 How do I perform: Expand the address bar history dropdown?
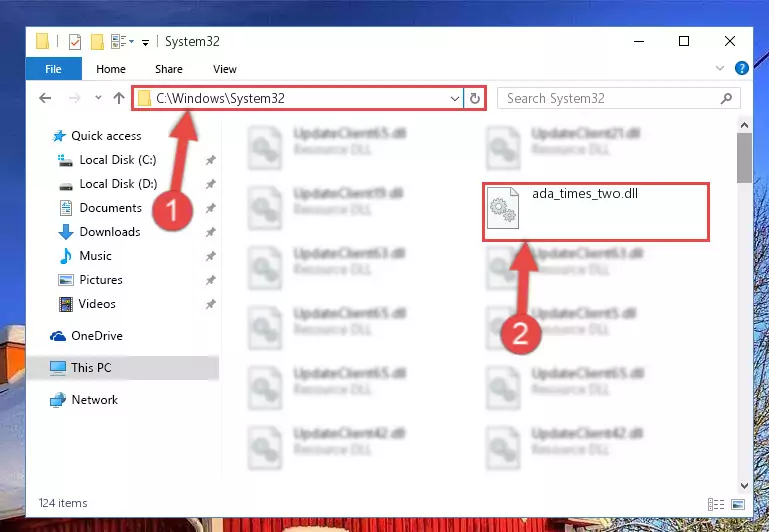[455, 99]
